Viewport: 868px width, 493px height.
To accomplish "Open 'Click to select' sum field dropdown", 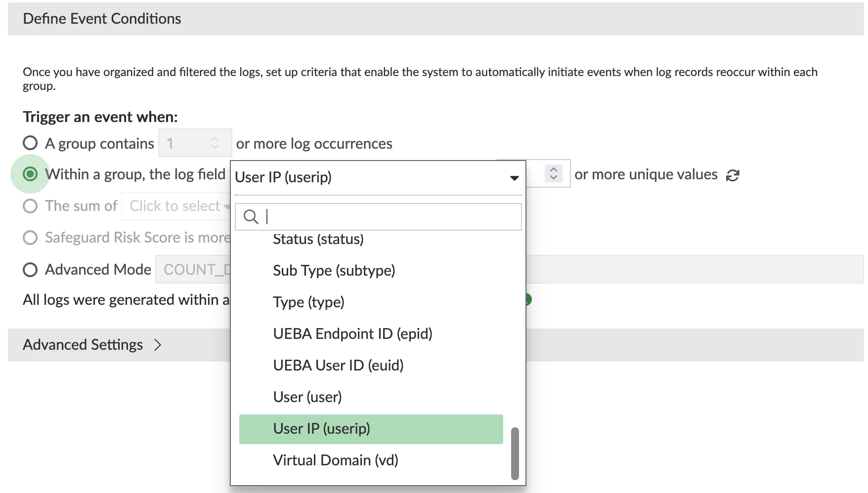I will (177, 206).
